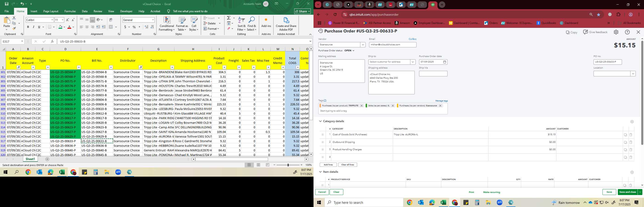
Task: Click Create and Share Adobe PDF
Action: [x=286, y=24]
